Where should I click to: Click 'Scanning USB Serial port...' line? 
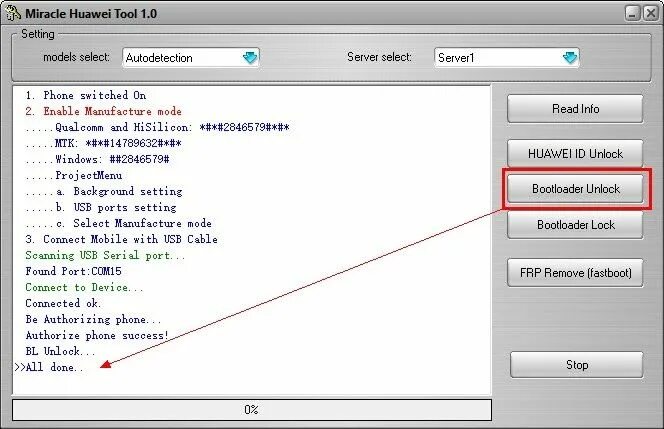click(x=105, y=255)
